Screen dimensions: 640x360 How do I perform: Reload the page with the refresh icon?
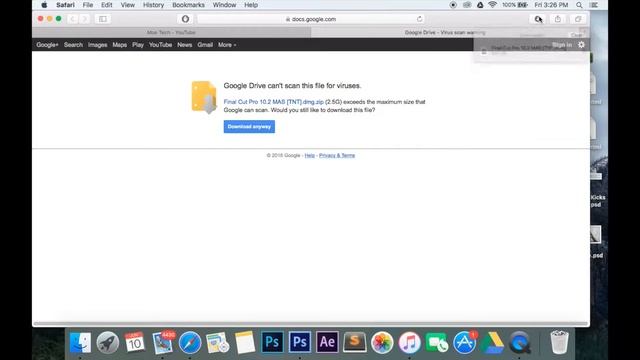[x=419, y=19]
